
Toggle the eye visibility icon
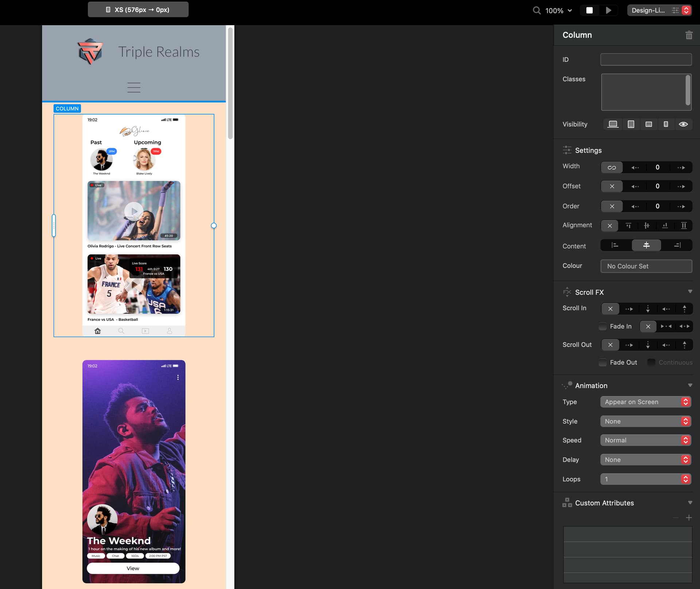[683, 124]
